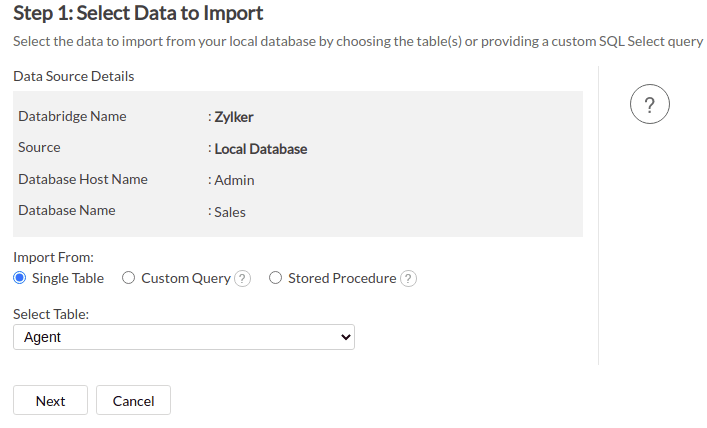Choose the Custom Query radio option
This screenshot has width=707, height=428.
(128, 278)
